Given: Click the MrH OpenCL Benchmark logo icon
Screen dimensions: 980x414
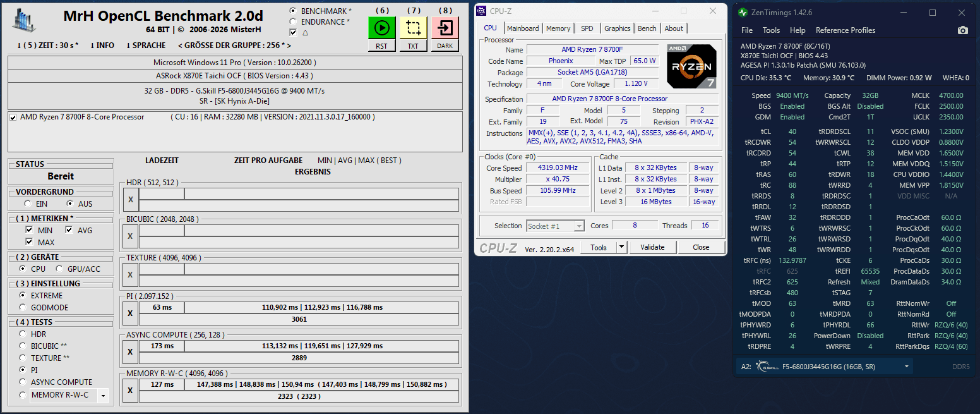Looking at the screenshot, I should click(x=25, y=21).
